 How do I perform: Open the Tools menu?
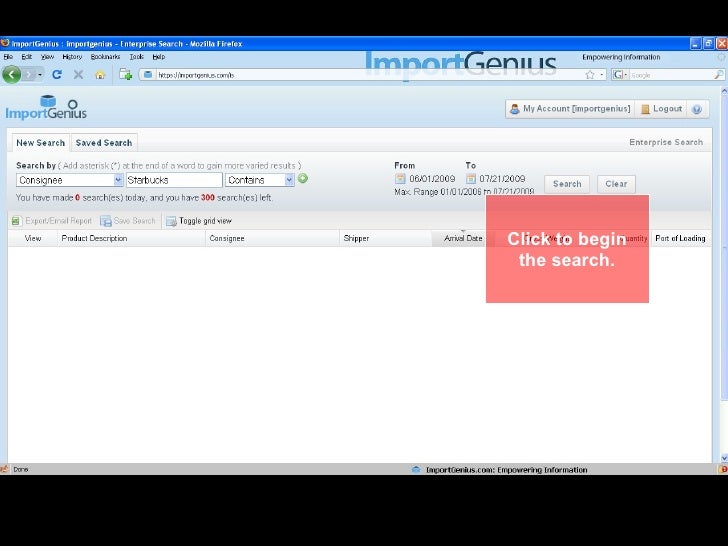tap(136, 57)
